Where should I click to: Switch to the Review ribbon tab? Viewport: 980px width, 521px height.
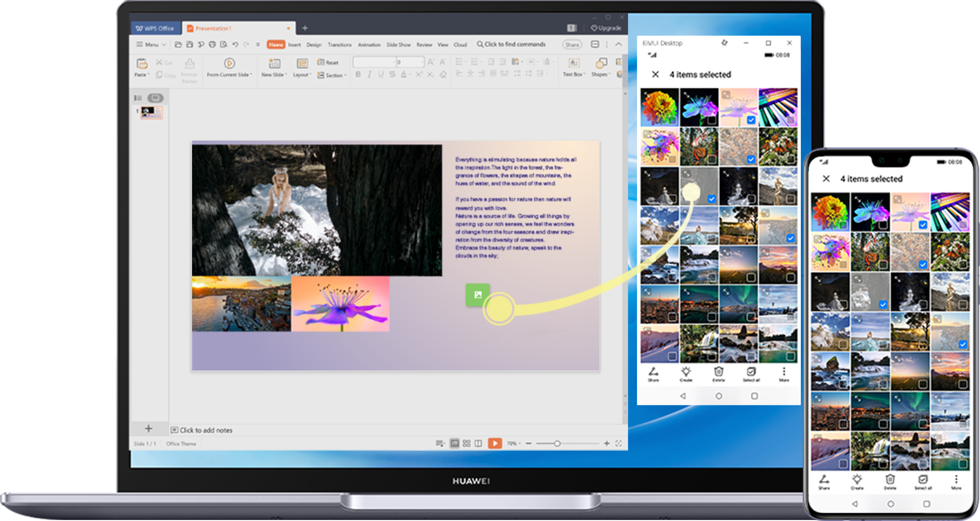click(424, 45)
